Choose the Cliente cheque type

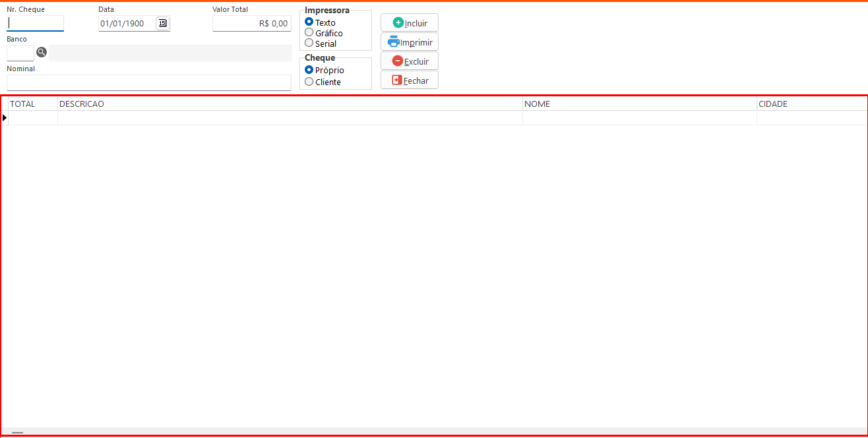tap(309, 82)
